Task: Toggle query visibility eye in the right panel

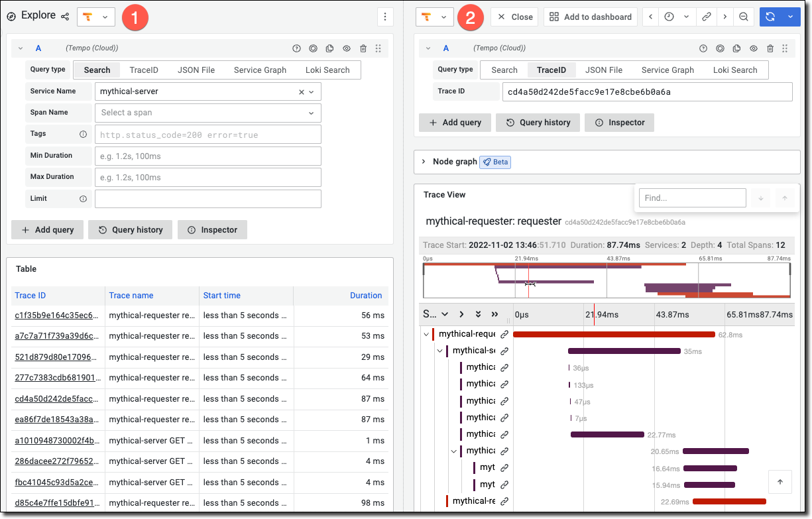Action: [x=753, y=48]
